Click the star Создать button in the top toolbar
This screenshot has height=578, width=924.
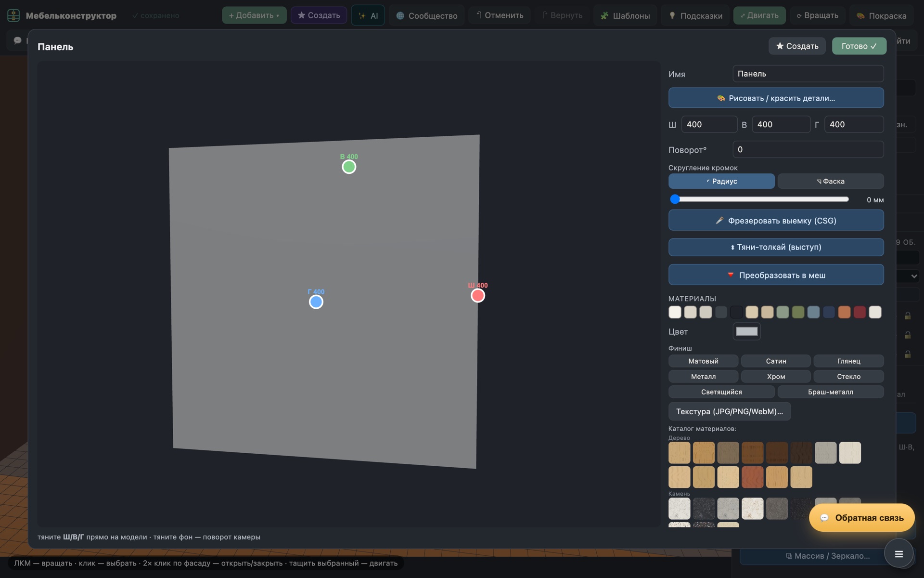pos(319,15)
